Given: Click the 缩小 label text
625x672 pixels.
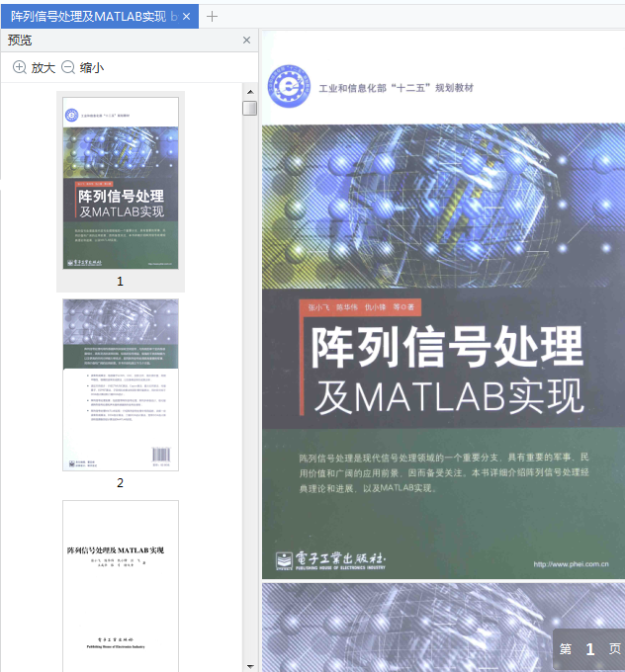Looking at the screenshot, I should point(91,68).
